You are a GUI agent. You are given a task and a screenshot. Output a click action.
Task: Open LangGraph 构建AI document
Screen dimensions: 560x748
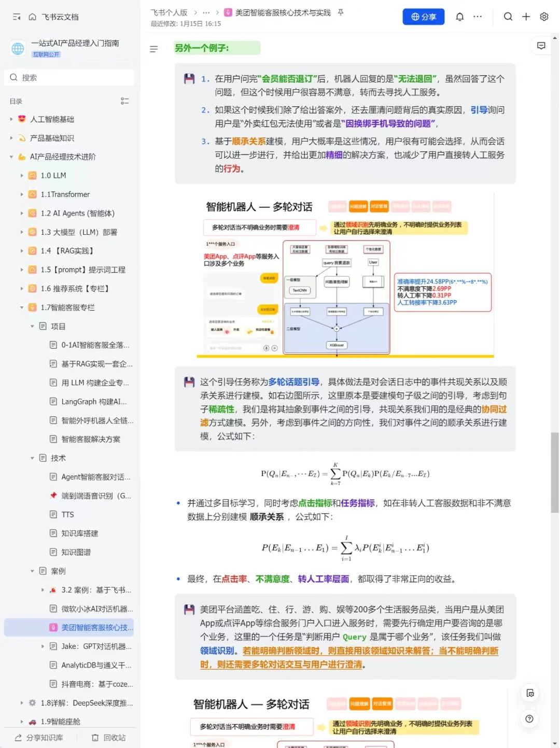(x=94, y=401)
